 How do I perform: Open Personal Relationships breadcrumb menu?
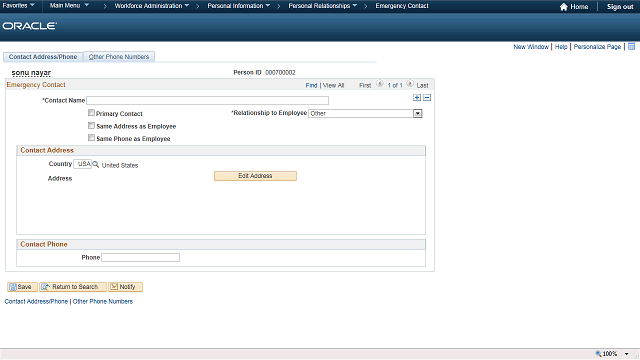(x=322, y=6)
